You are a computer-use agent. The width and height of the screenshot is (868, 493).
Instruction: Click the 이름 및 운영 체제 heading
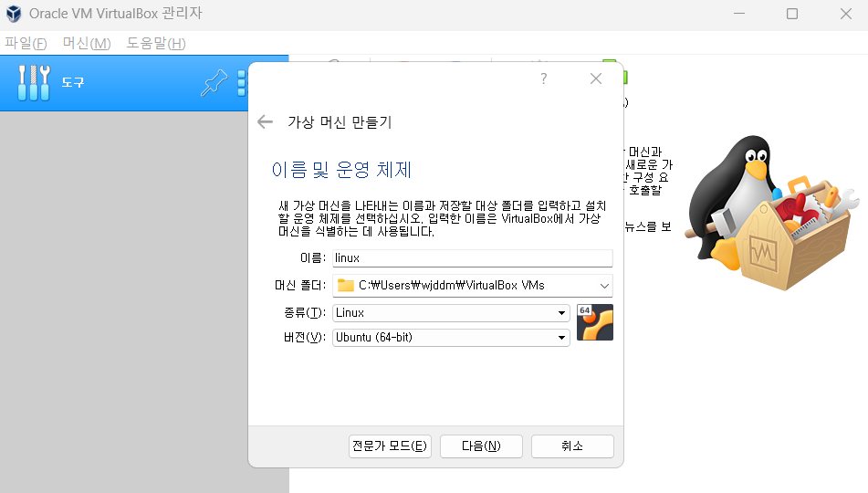pyautogui.click(x=341, y=170)
